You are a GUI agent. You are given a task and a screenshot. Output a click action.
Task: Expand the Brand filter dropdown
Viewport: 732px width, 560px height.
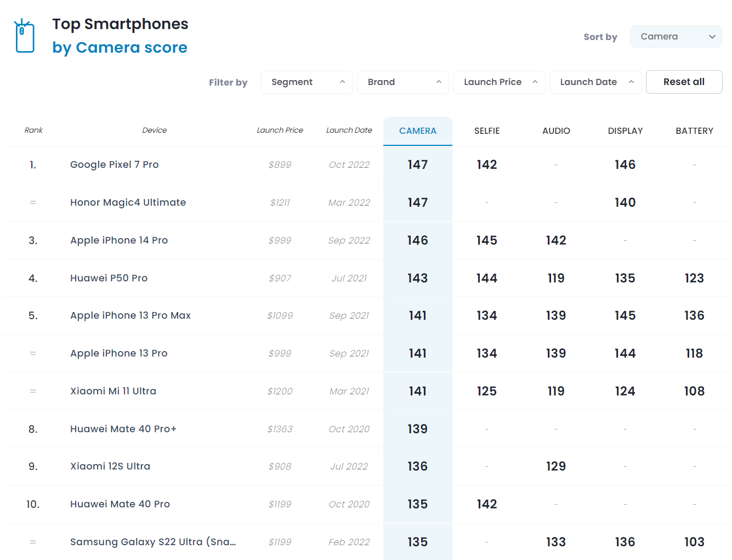[x=403, y=82]
